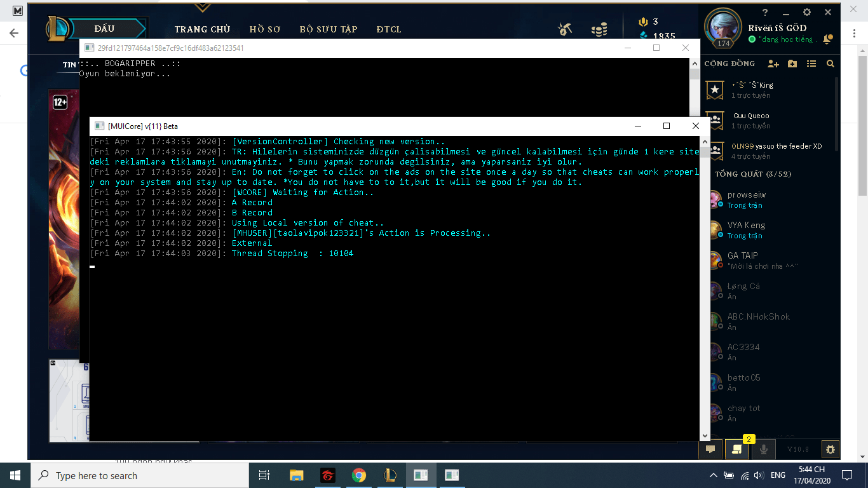The height and width of the screenshot is (488, 868).
Task: Click the add friend icon
Action: click(773, 64)
